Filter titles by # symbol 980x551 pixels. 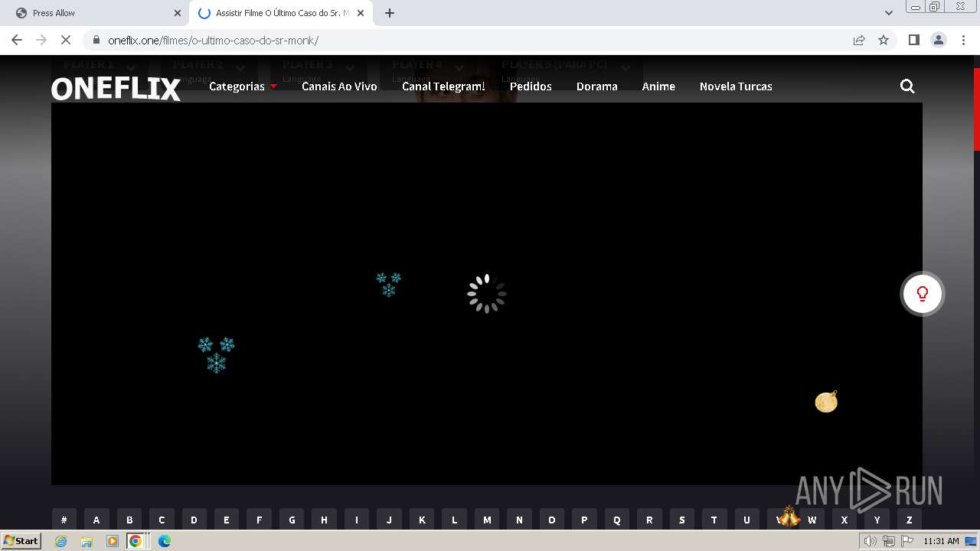tap(64, 520)
